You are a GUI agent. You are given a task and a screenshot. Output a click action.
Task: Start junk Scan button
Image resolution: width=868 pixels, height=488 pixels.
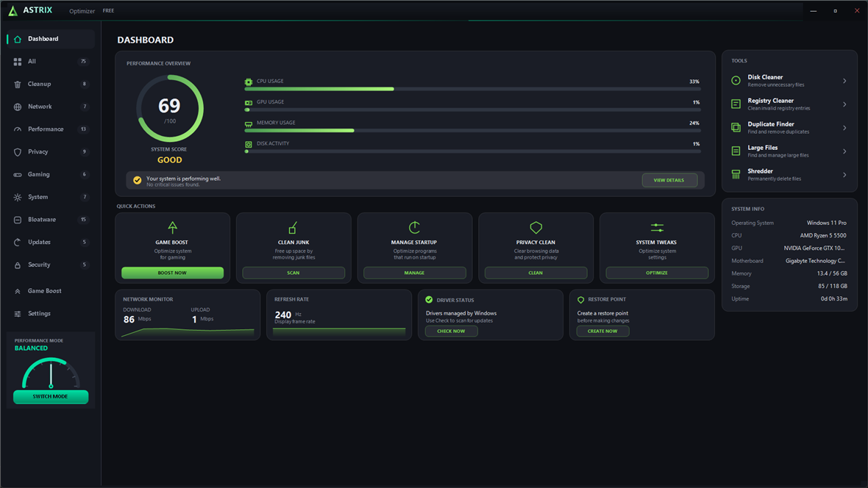(294, 273)
